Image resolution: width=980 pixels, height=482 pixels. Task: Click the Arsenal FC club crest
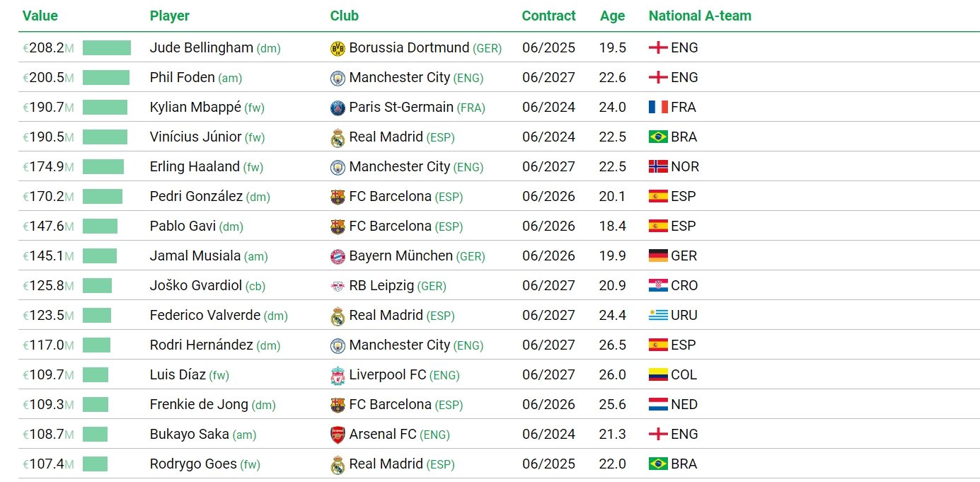click(338, 435)
